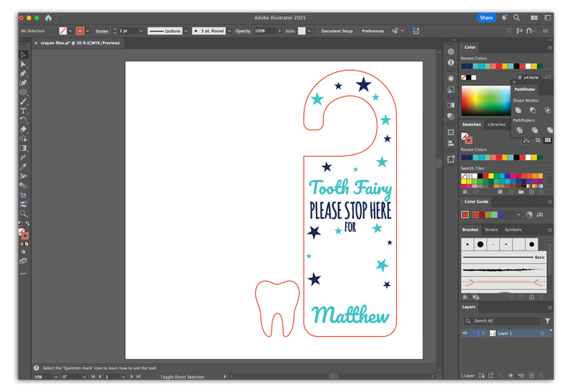Select the Artboard tool

[24, 195]
